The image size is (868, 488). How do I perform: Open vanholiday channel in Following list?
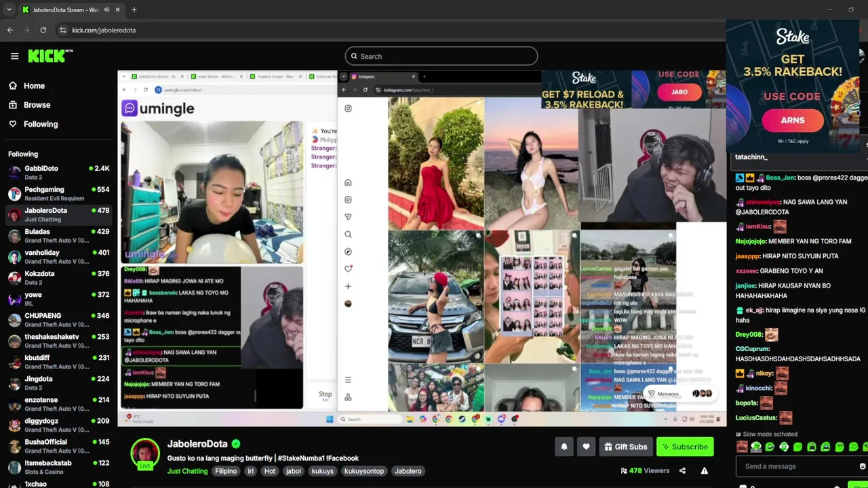pyautogui.click(x=58, y=256)
